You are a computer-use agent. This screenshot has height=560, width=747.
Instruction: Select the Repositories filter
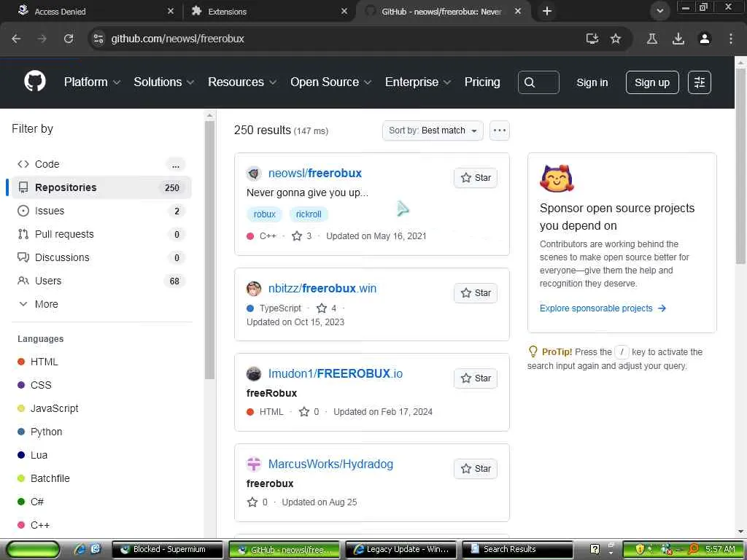[x=101, y=187]
